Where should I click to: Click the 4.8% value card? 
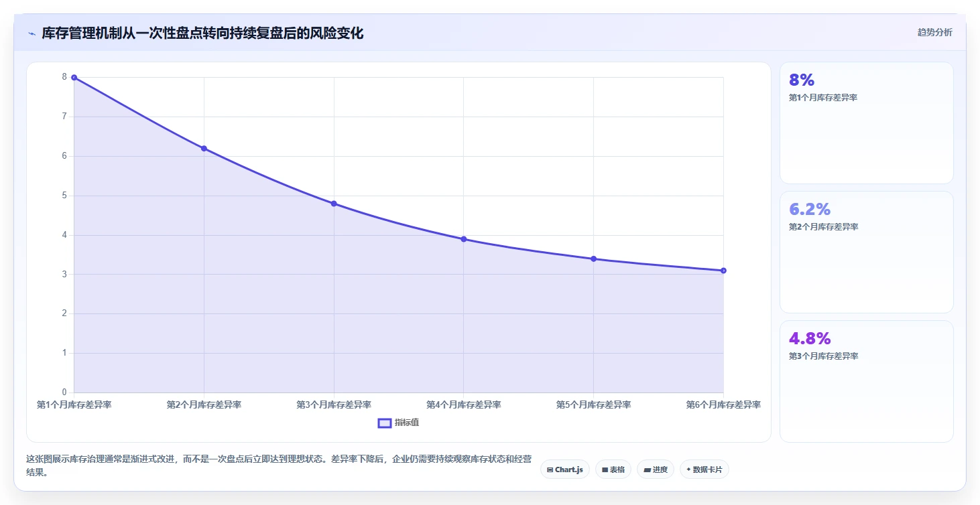tap(866, 381)
